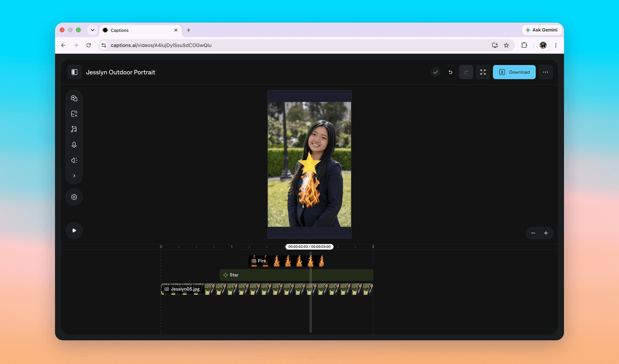Open the browser tab search dropdown
The width and height of the screenshot is (619, 364).
(92, 30)
